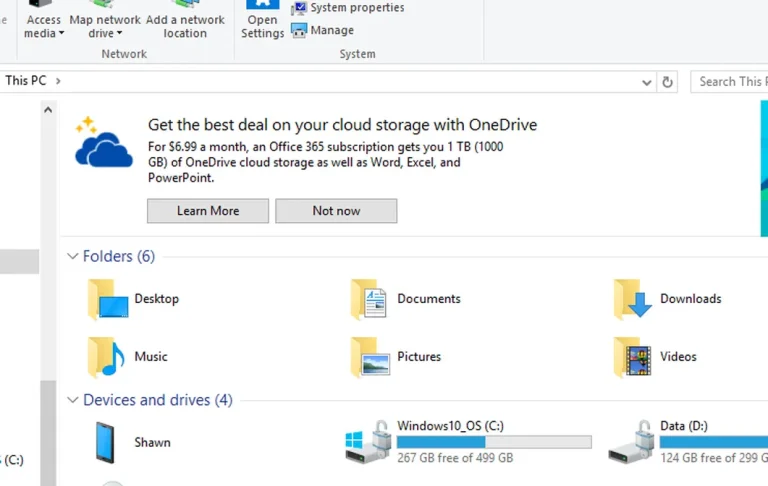The image size is (768, 486).
Task: Select the Downloads folder icon
Action: (x=633, y=299)
